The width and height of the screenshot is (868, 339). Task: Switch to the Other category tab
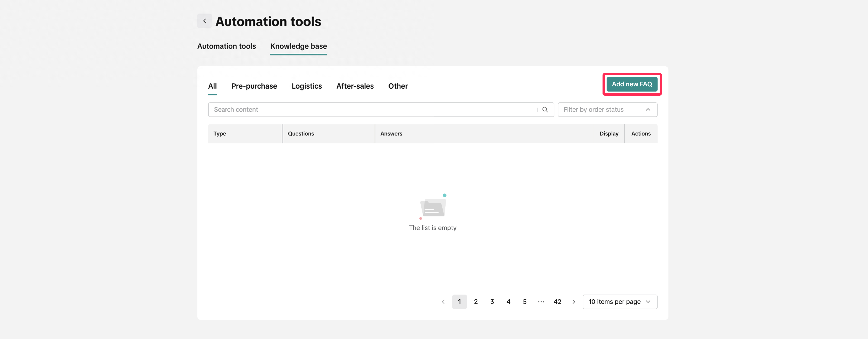(398, 86)
